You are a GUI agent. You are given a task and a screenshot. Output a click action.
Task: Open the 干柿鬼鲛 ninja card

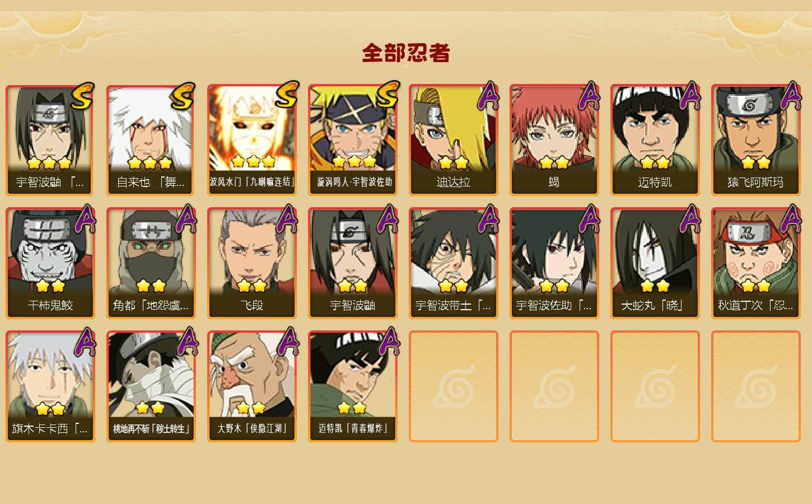(50, 263)
